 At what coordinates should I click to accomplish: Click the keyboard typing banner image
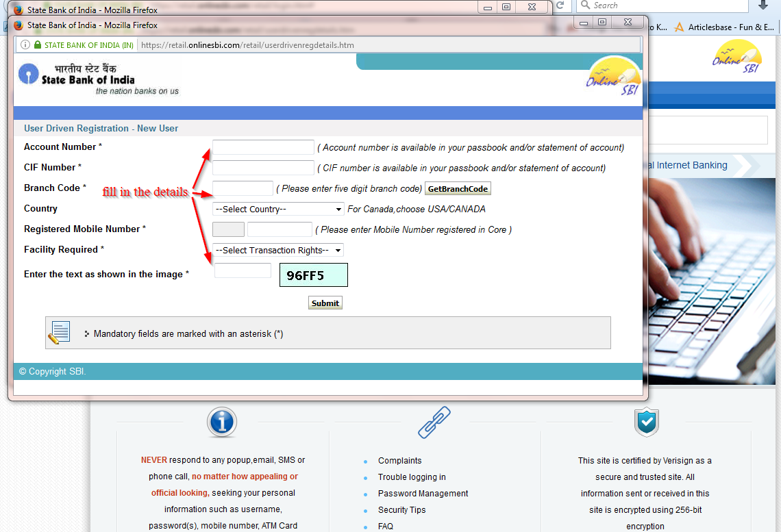pyautogui.click(x=711, y=281)
